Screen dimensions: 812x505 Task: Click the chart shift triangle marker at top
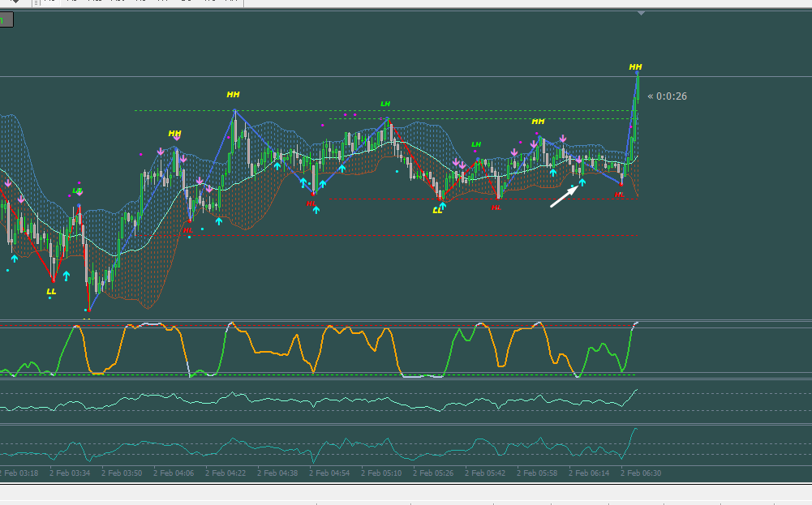pyautogui.click(x=641, y=13)
